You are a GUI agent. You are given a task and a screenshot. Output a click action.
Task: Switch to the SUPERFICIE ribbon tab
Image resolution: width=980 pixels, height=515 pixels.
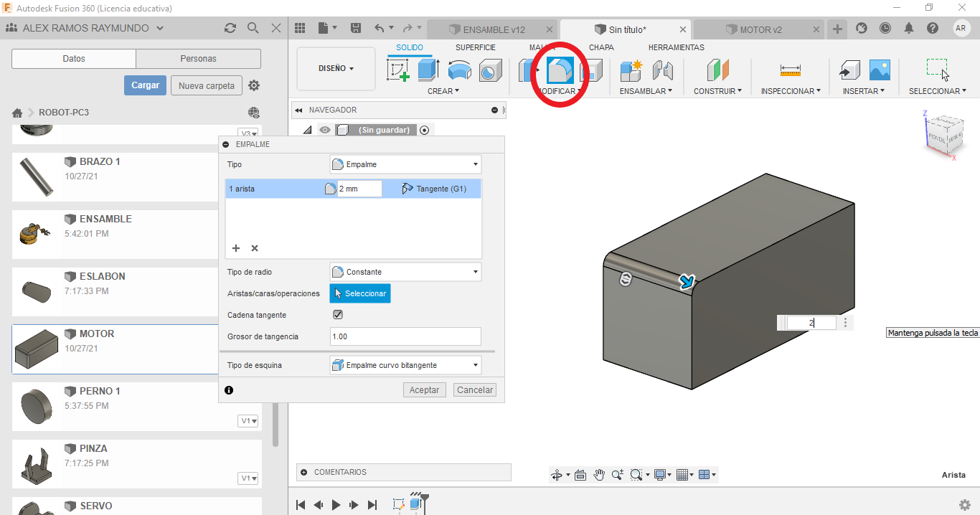(475, 47)
